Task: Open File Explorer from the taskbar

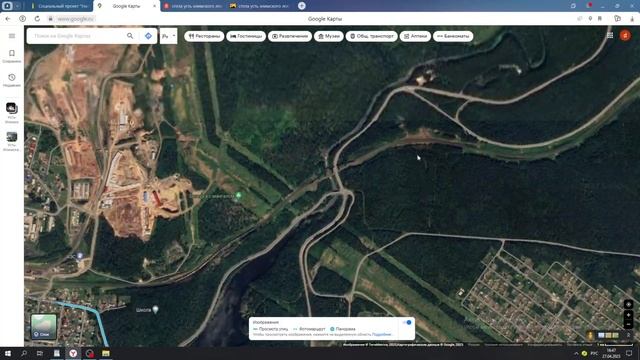Action: (106, 353)
